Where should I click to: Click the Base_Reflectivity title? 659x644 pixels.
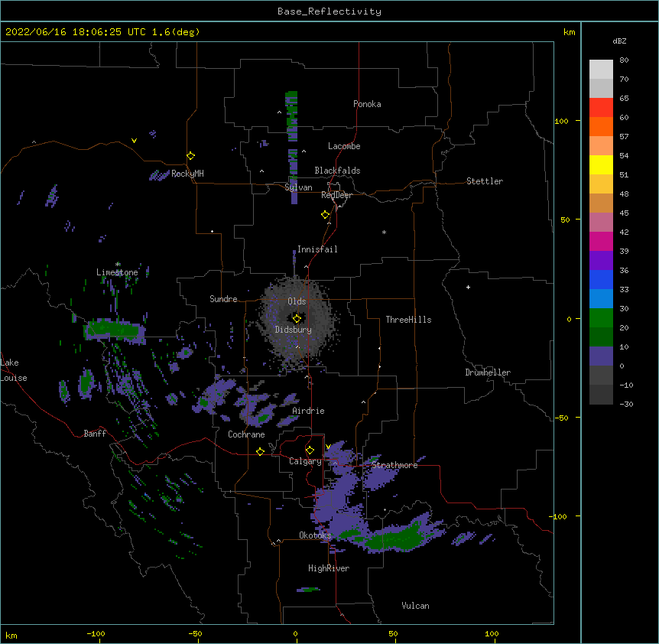point(329,11)
